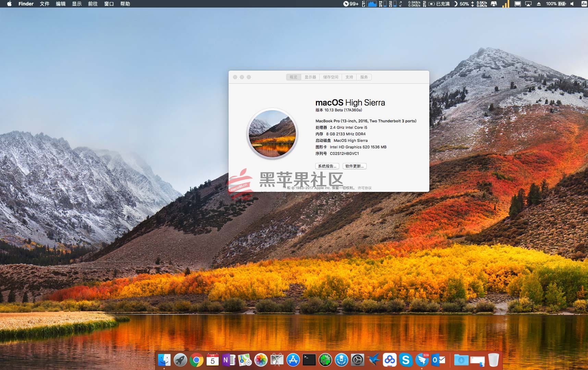The width and height of the screenshot is (588, 370).
Task: Open the volume speaker icon
Action: click(x=572, y=4)
